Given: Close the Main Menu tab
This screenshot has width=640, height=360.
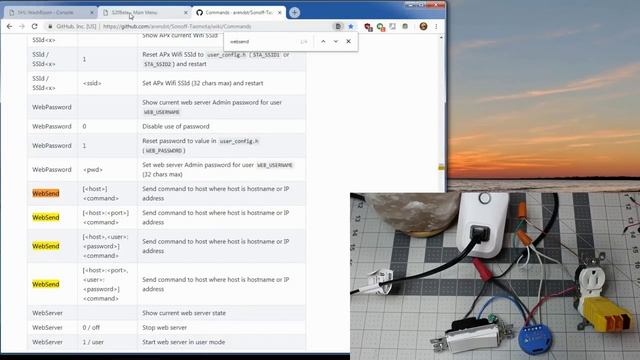Looking at the screenshot, I should (186, 13).
